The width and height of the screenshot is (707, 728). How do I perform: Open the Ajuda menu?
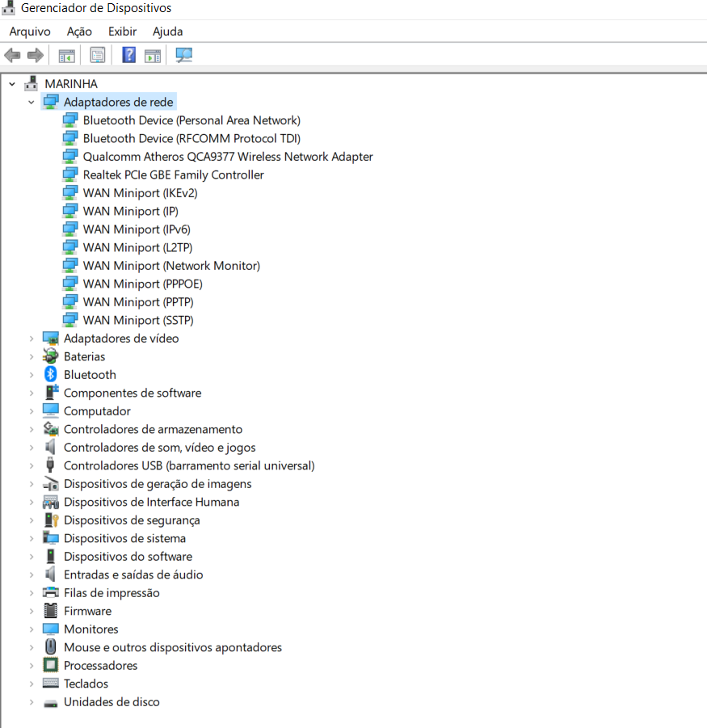point(167,31)
